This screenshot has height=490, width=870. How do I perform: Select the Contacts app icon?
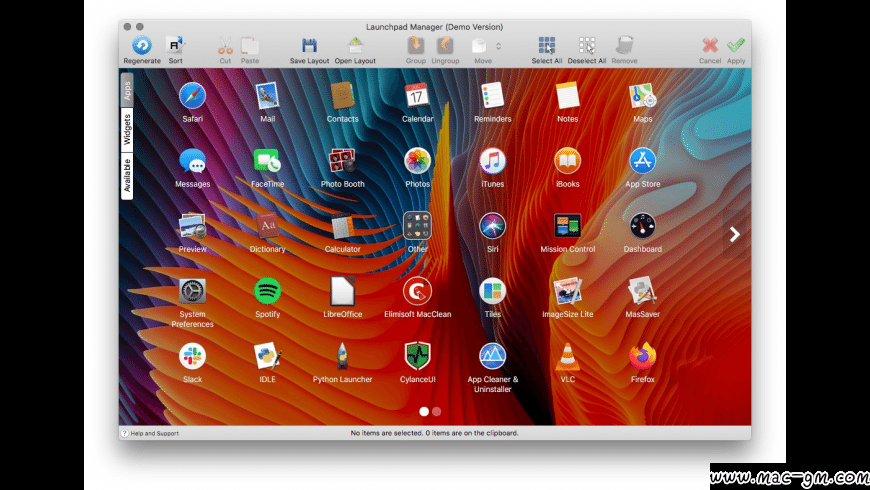(342, 96)
